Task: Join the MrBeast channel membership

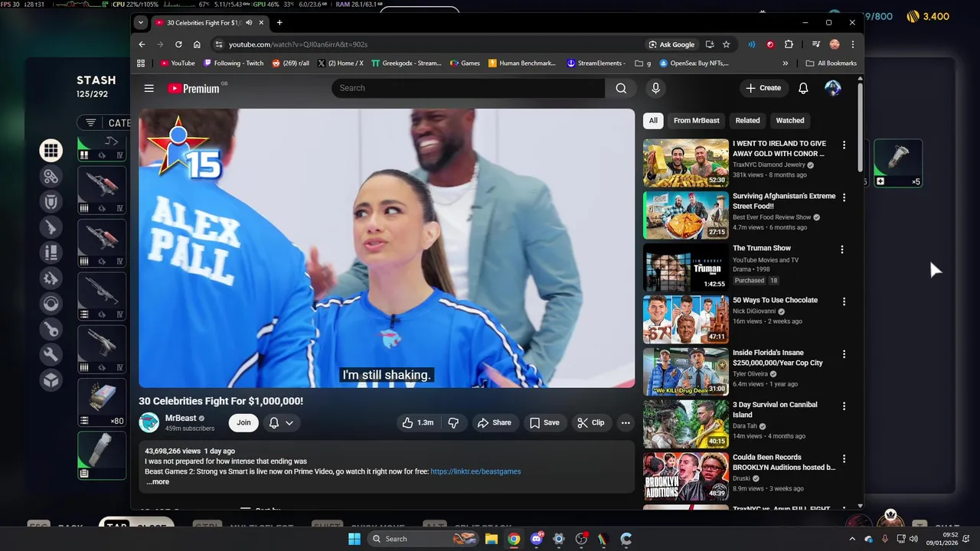Action: [x=243, y=422]
